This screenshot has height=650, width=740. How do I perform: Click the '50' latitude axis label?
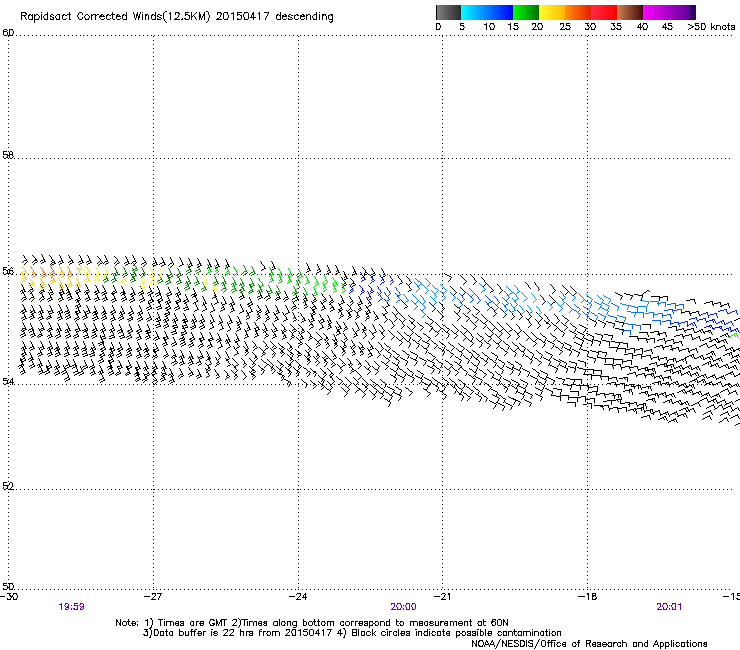pos(8,586)
